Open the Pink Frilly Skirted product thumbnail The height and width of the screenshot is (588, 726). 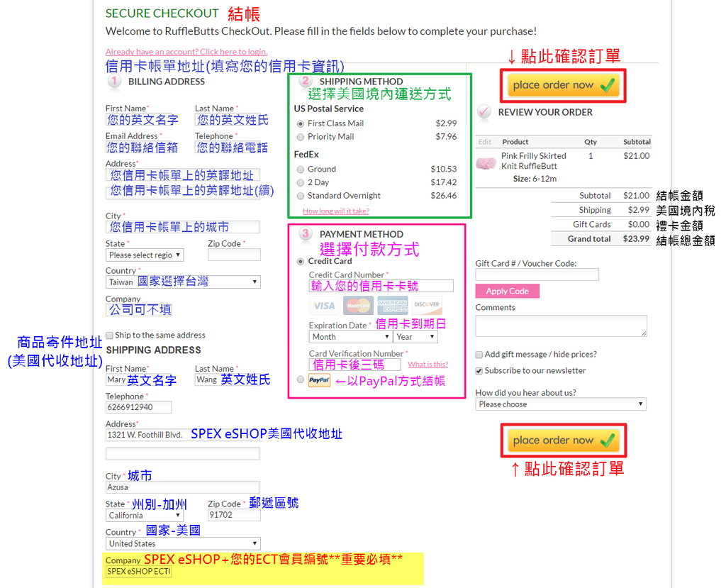(x=486, y=163)
